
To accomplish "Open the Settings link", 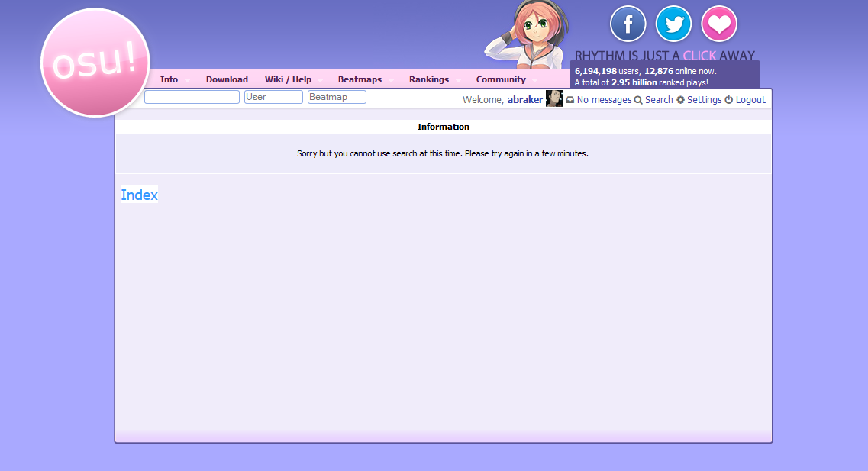I will pyautogui.click(x=704, y=100).
